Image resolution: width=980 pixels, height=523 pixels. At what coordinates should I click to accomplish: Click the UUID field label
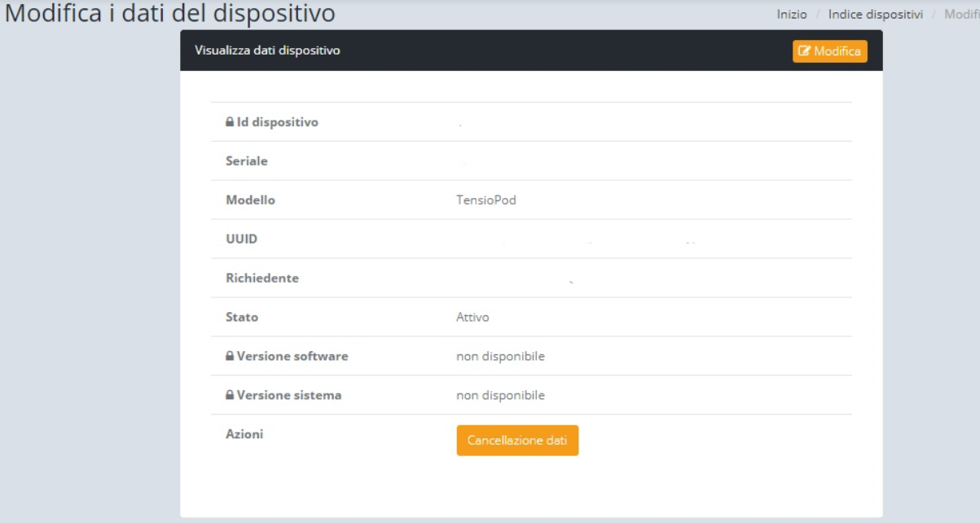pos(241,240)
